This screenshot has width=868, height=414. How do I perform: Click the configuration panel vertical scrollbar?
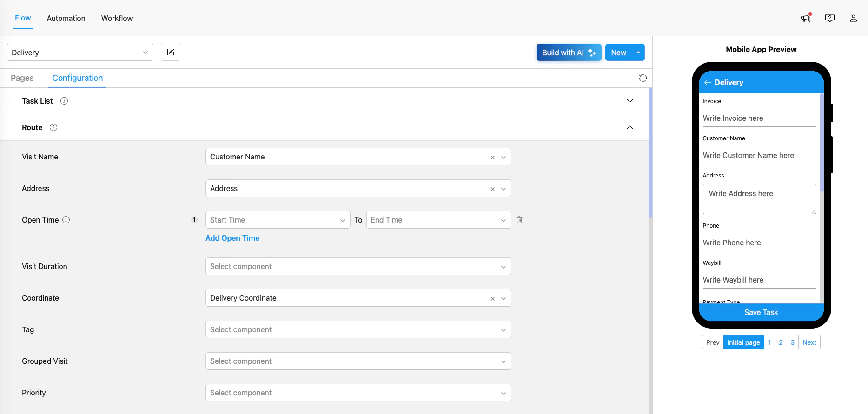[650, 153]
